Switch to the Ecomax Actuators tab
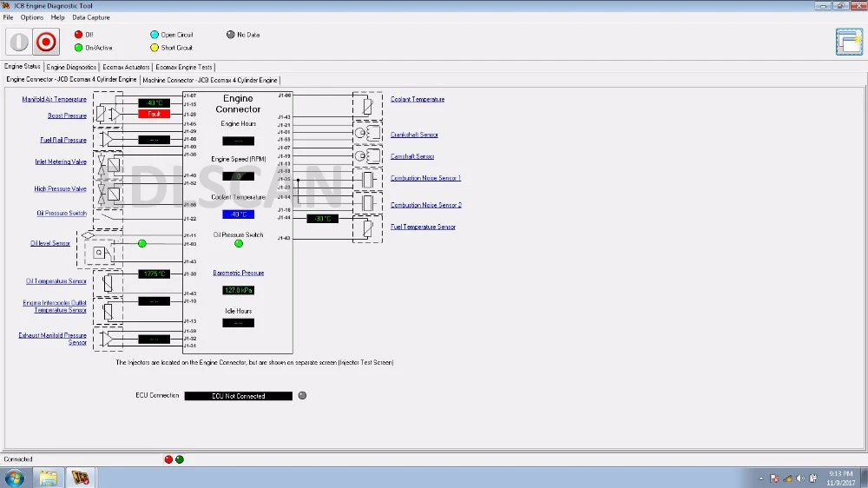Viewport: 868px width, 488px height. tap(126, 67)
